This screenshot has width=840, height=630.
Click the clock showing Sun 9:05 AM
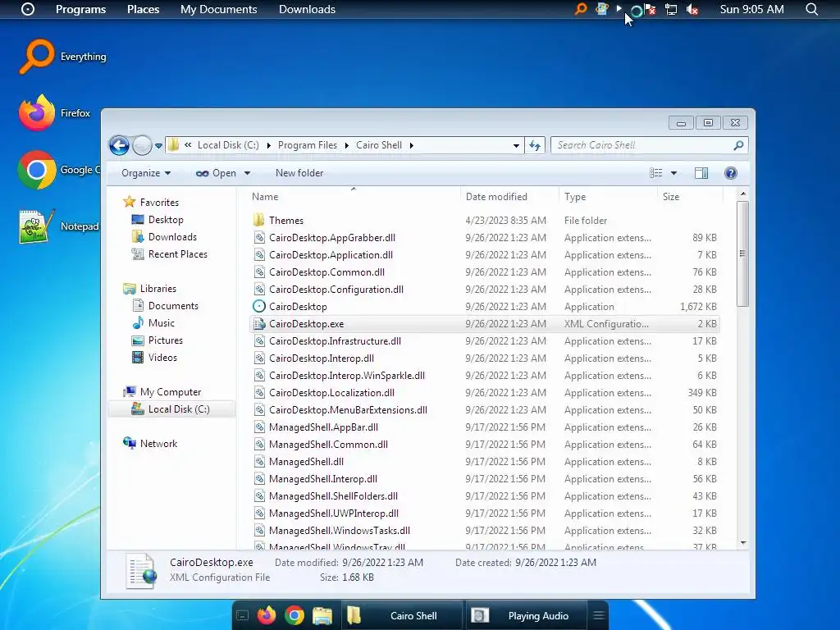pyautogui.click(x=751, y=9)
